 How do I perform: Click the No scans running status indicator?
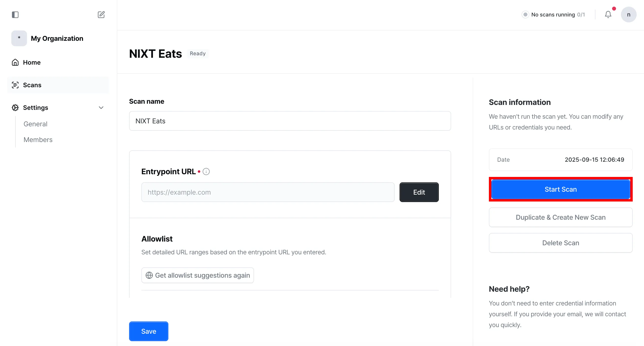553,14
